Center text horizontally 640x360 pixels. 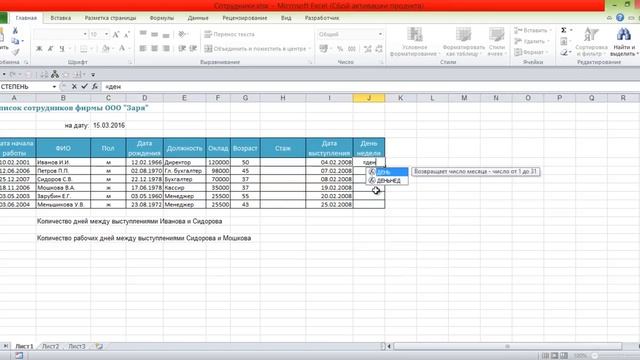pos(154,49)
